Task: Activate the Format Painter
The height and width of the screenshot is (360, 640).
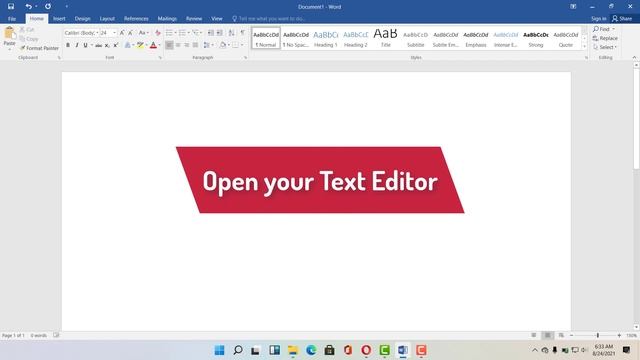Action: 39,48
